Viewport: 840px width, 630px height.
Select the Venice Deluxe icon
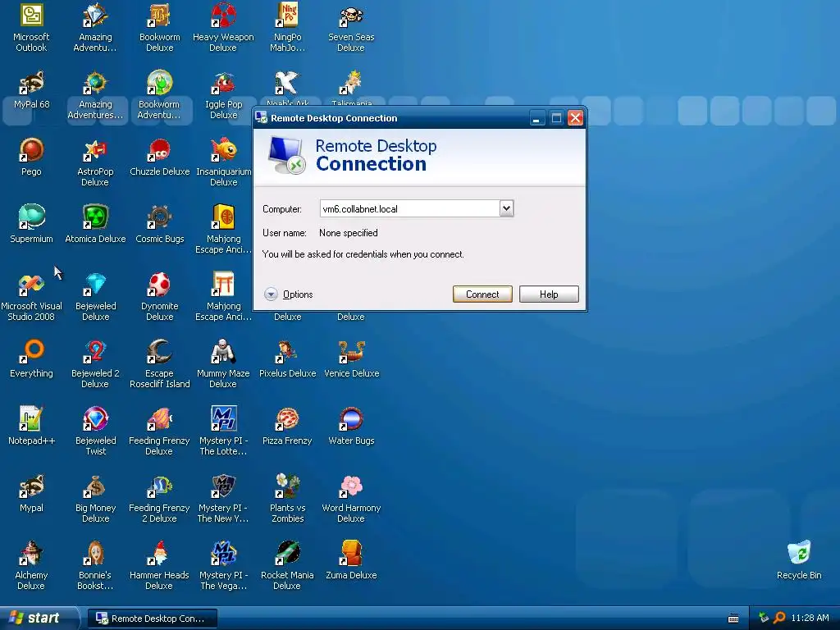(351, 359)
